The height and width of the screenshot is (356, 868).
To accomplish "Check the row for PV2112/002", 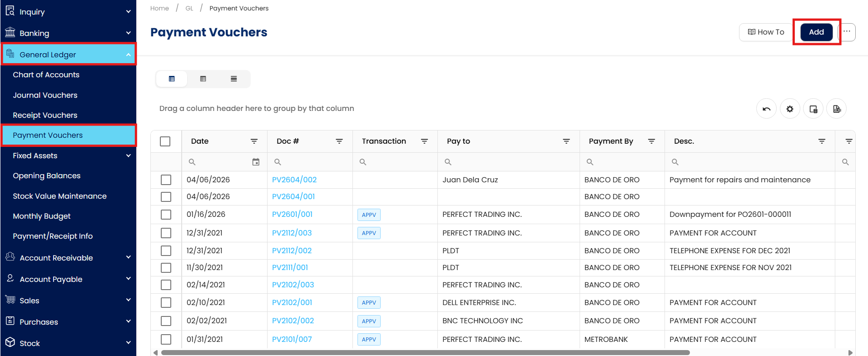I will (x=166, y=251).
